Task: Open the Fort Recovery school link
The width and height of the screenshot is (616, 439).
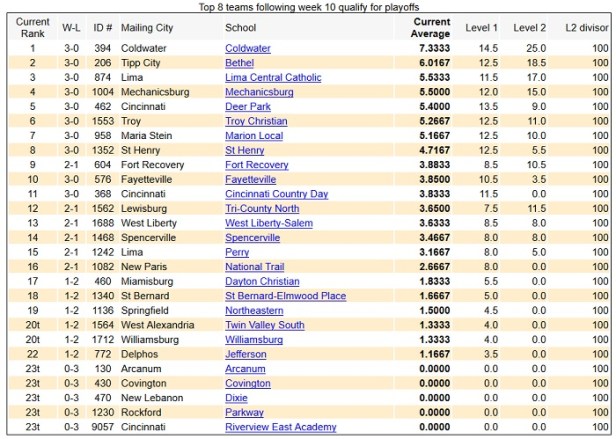Action: point(256,165)
